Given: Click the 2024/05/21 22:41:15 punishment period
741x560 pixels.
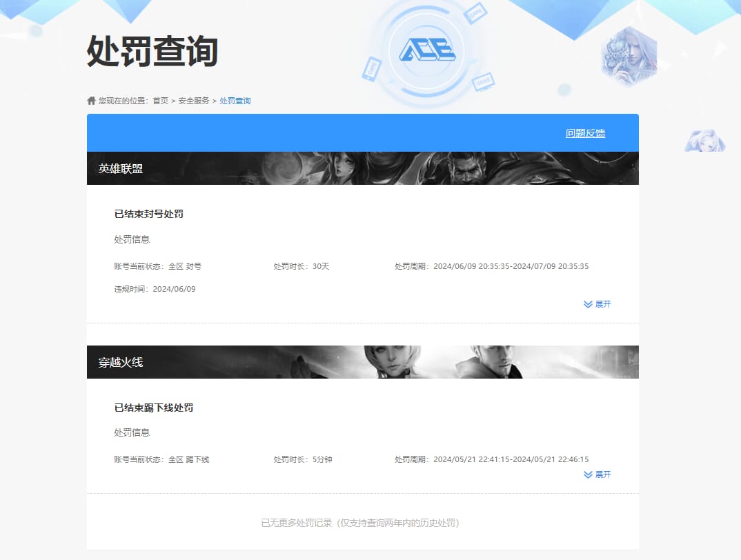Looking at the screenshot, I should [x=492, y=459].
